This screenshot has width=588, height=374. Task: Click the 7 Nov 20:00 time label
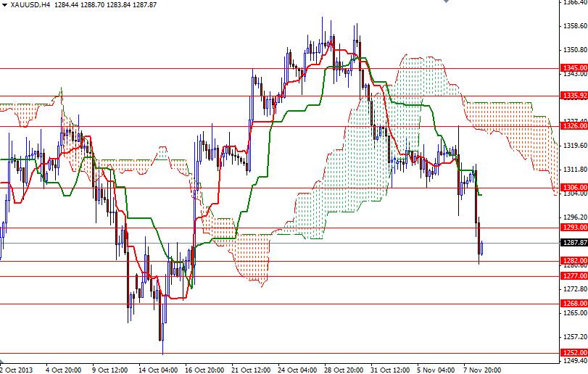pos(481,368)
